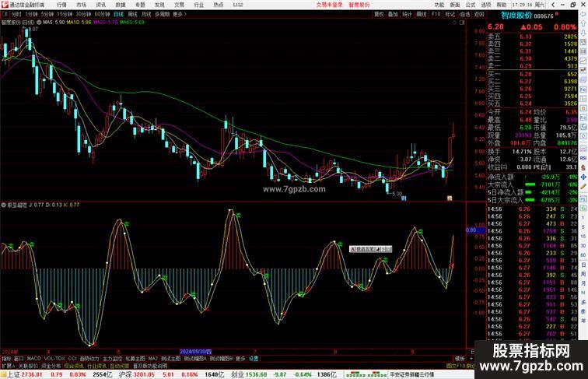
Task: Toggle the panel icon left of 分时
Action: (x=5, y=14)
